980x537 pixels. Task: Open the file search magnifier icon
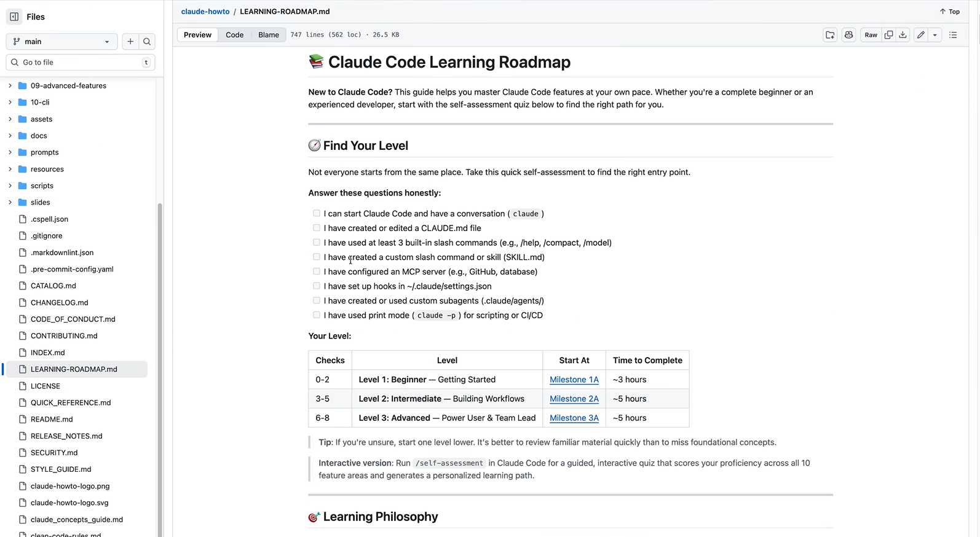(x=147, y=42)
